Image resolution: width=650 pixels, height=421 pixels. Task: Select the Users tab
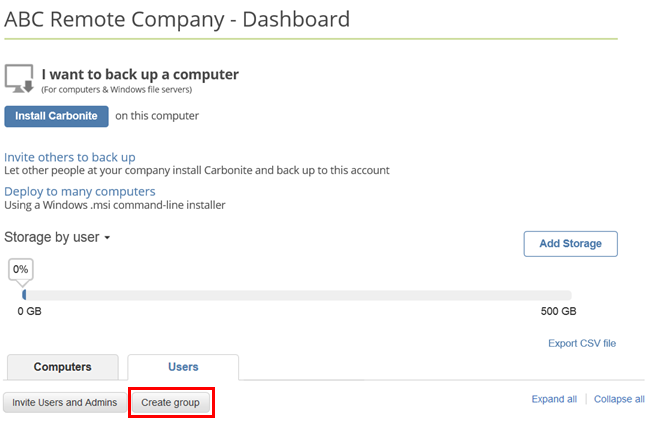(183, 367)
